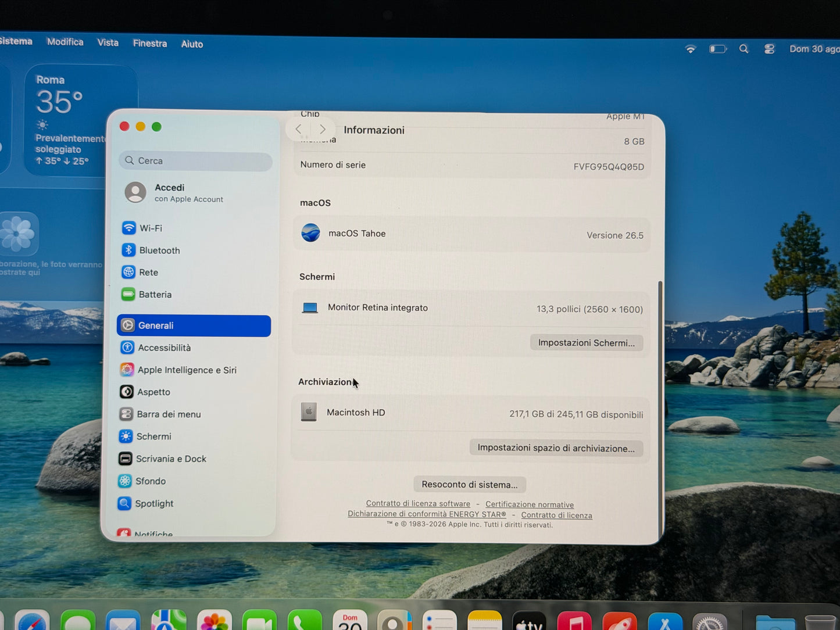Open Spotlight search from menu bar
The height and width of the screenshot is (630, 840).
coord(744,49)
